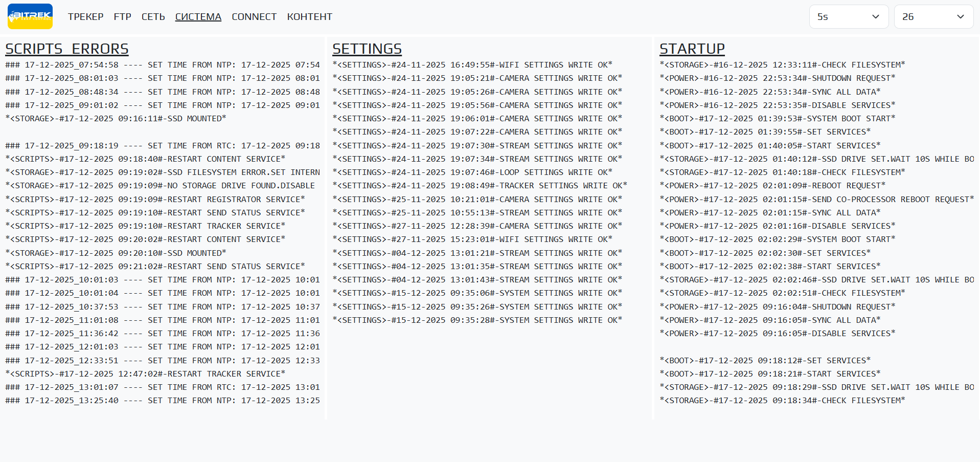Click the chevron arrow of 26 dropdown
The height and width of the screenshot is (462, 980).
[960, 17]
